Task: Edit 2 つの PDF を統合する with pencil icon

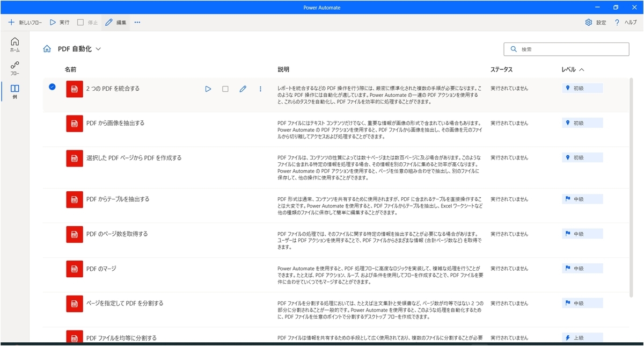Action: click(x=243, y=89)
